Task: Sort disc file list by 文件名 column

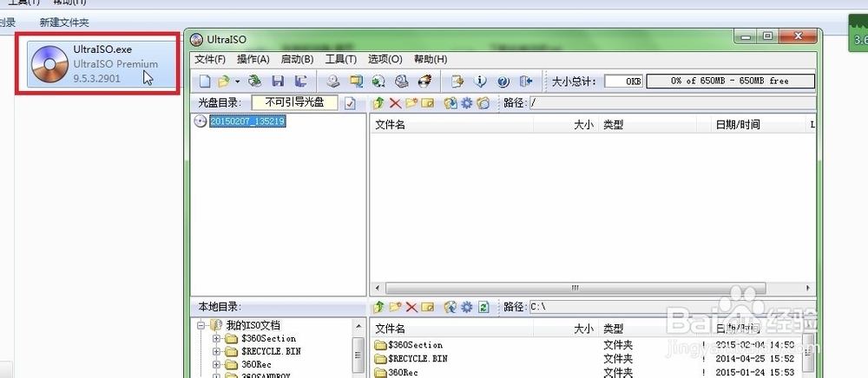Action: pos(451,125)
